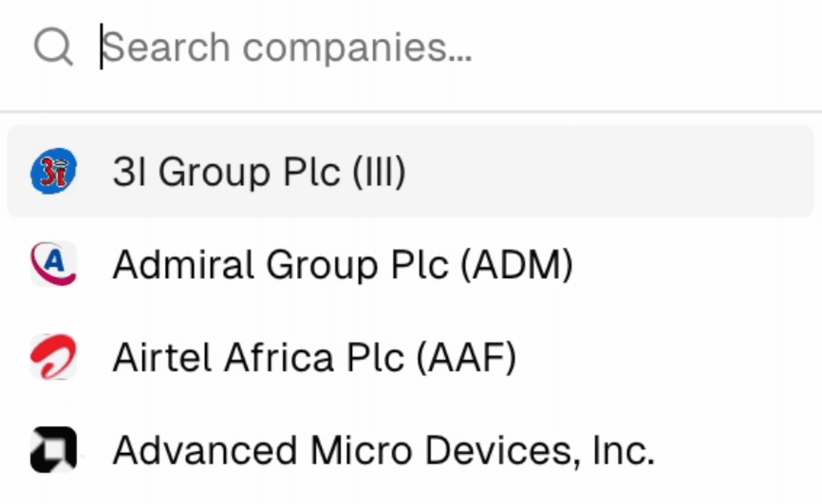The height and width of the screenshot is (504, 822).
Task: Focus the Search companies input field
Action: click(x=427, y=47)
